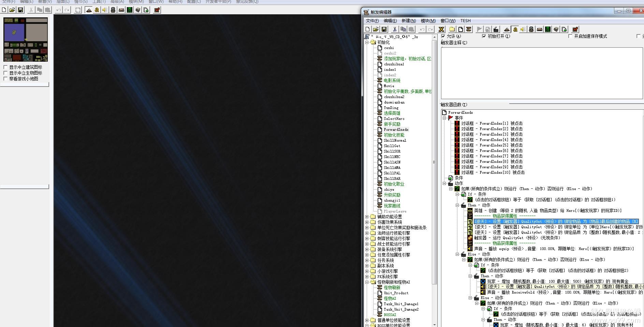This screenshot has width=644, height=327.
Task: Uncheck 初始打开(I) checkbox
Action: pos(484,36)
